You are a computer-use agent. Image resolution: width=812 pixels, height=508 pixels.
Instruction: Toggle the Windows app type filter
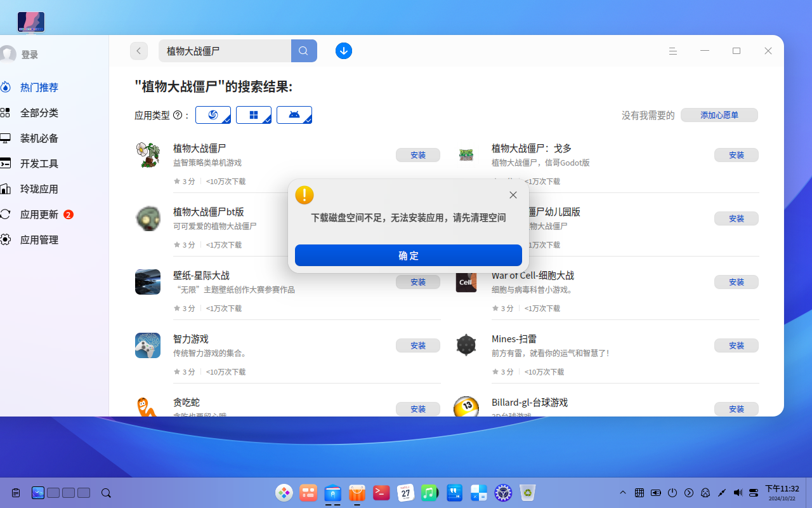[x=254, y=115]
